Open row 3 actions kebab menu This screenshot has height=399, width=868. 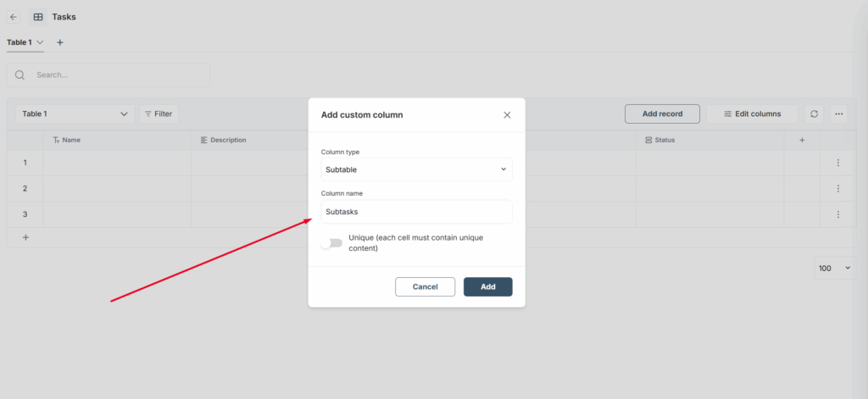838,214
